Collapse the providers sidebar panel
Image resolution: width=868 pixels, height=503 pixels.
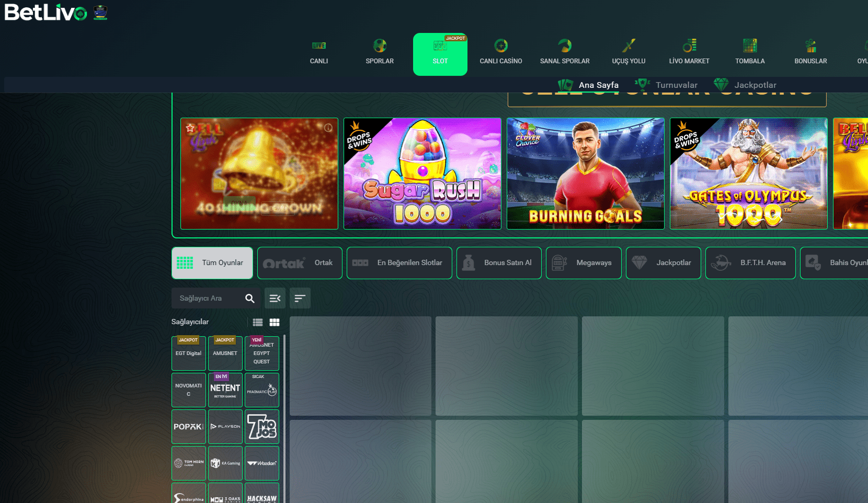tap(275, 299)
